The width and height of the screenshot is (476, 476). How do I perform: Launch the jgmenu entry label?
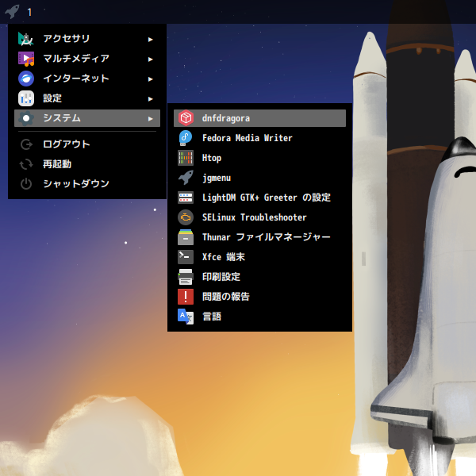click(x=217, y=178)
